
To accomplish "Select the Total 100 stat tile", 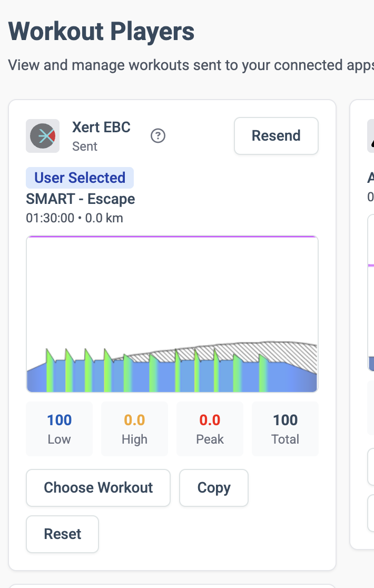I will 285,429.
